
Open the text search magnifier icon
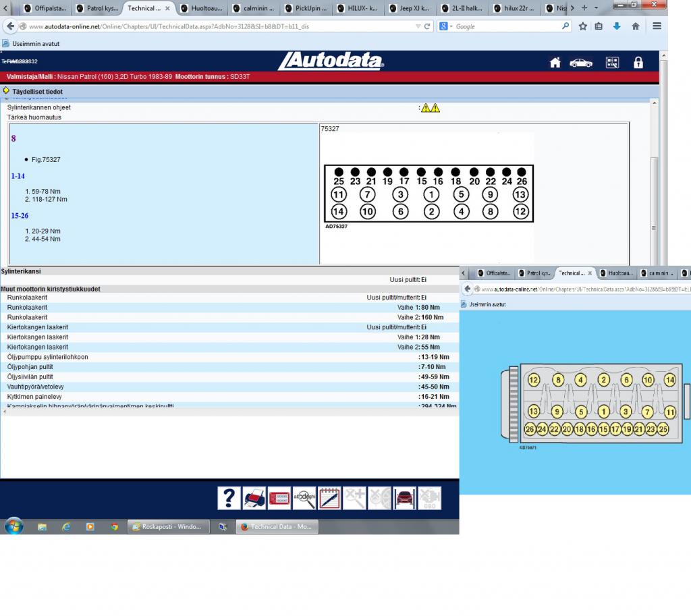click(304, 498)
